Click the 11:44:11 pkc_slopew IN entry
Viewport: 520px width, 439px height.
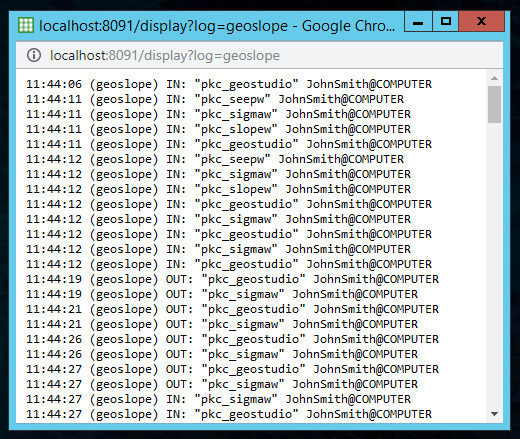coord(218,129)
